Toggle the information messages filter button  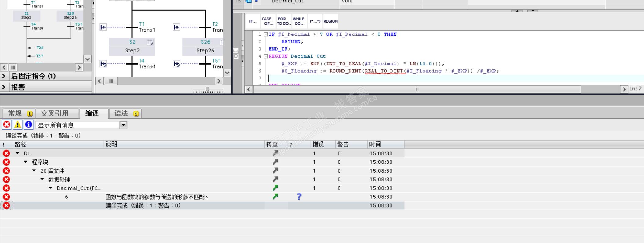coord(28,125)
